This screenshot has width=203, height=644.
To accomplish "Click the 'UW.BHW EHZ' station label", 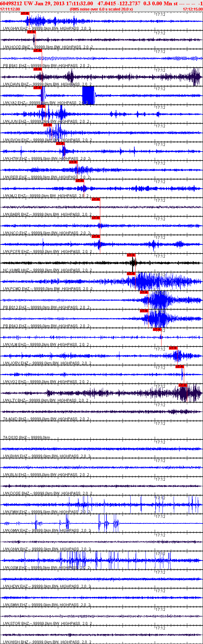I will pyautogui.click(x=15, y=456).
